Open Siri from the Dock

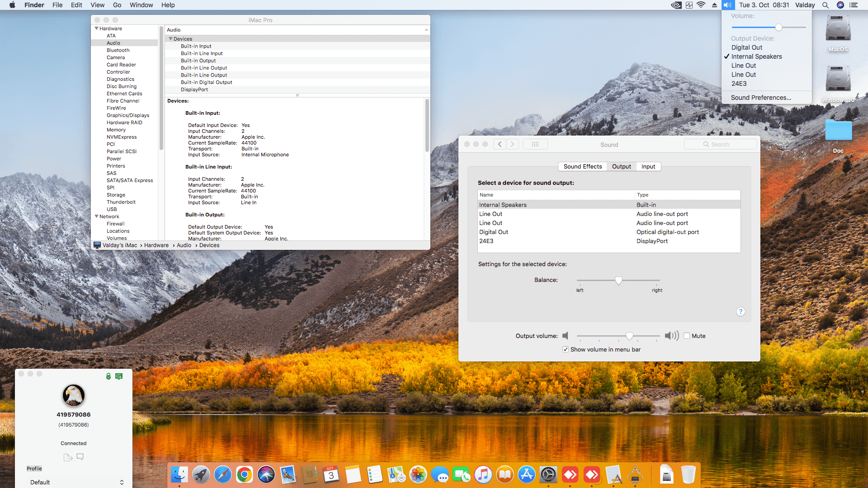click(x=266, y=475)
